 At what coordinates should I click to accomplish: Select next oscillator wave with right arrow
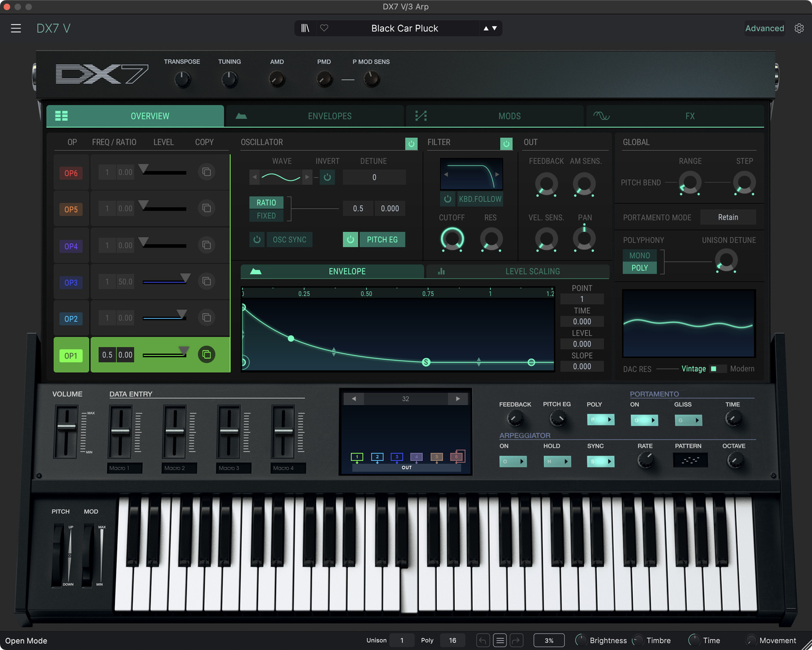click(307, 177)
